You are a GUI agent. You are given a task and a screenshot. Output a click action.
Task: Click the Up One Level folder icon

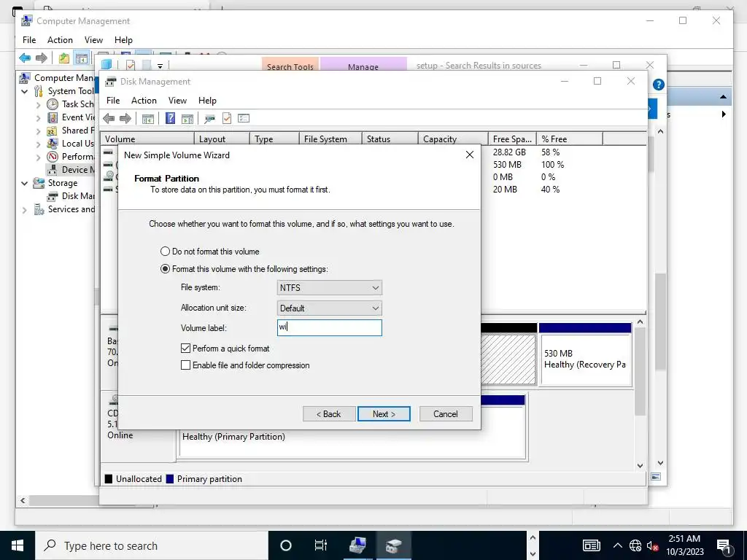pos(64,58)
